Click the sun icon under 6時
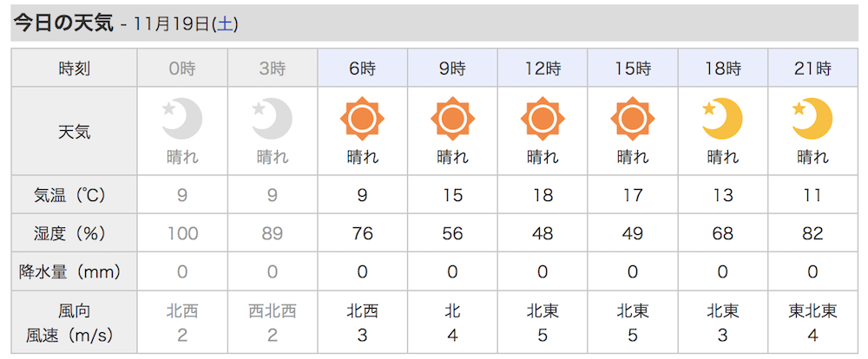The width and height of the screenshot is (868, 359). point(362,120)
